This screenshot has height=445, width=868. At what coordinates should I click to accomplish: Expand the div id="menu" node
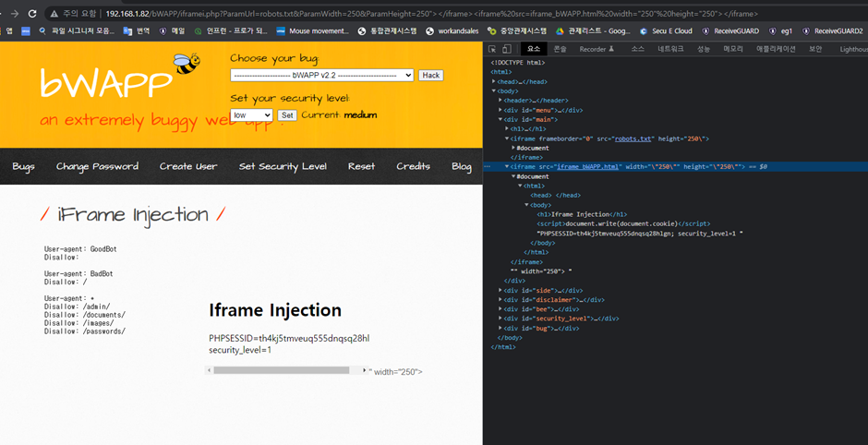[500, 110]
